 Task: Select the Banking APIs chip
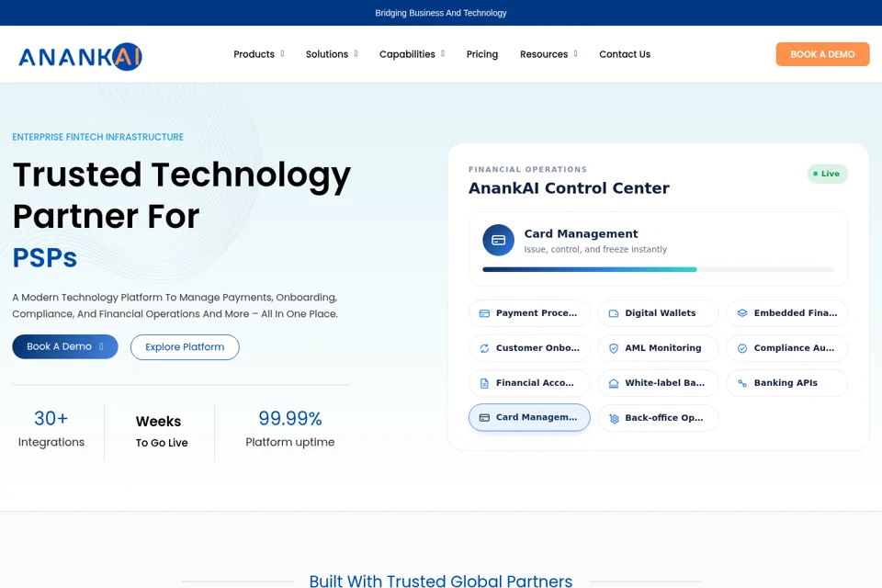click(787, 383)
